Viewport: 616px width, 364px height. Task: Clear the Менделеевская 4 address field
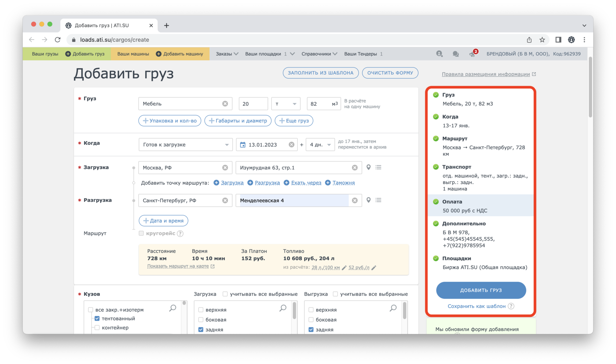pos(355,201)
